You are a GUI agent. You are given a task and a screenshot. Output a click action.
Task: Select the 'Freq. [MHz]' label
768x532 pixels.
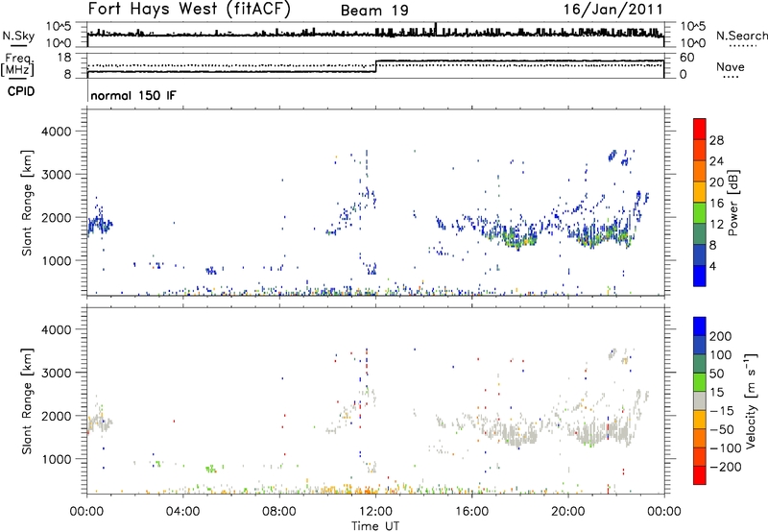(18, 64)
